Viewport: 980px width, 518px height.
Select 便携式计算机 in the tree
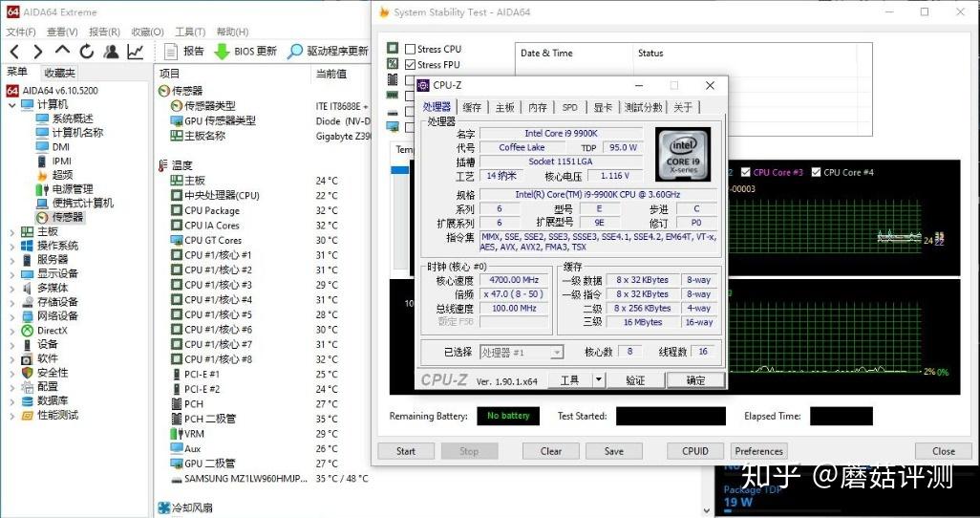click(83, 203)
